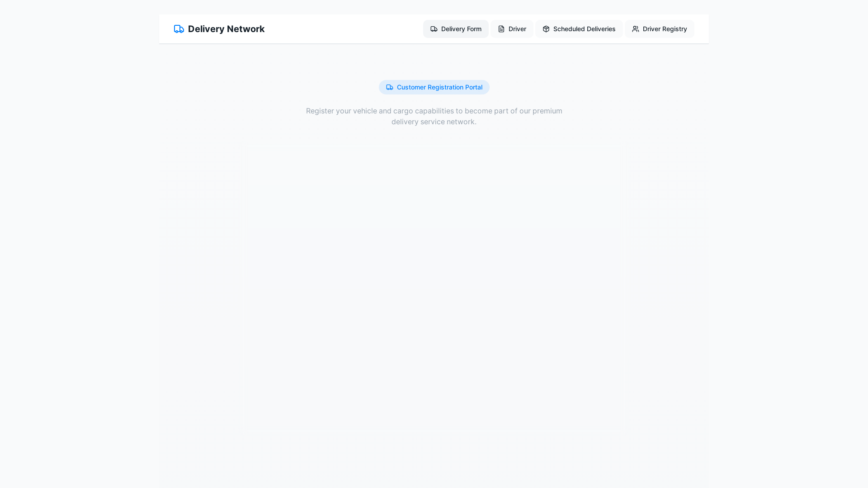
Task: Go to Scheduled Deliveries
Action: [x=579, y=29]
